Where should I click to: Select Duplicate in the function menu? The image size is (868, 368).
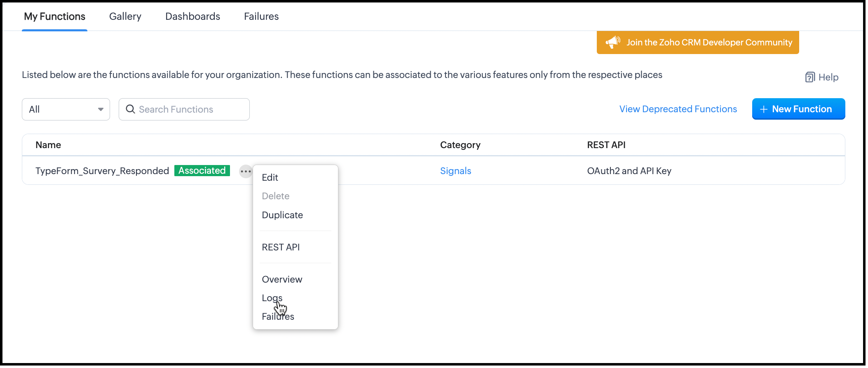[282, 215]
